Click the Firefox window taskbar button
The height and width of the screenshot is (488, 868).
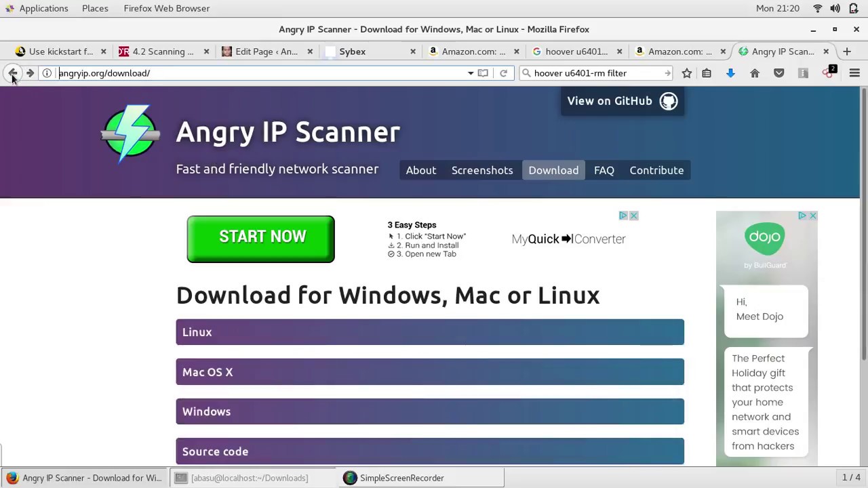(84, 478)
